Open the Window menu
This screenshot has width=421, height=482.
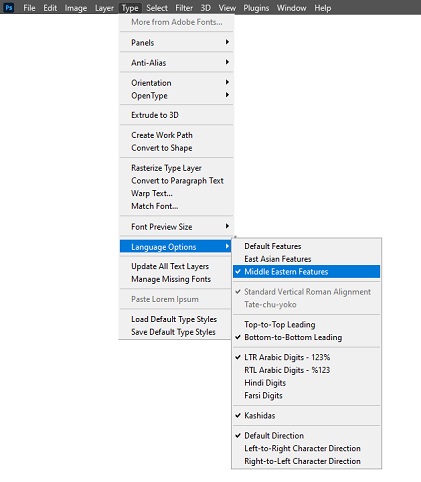tap(291, 8)
